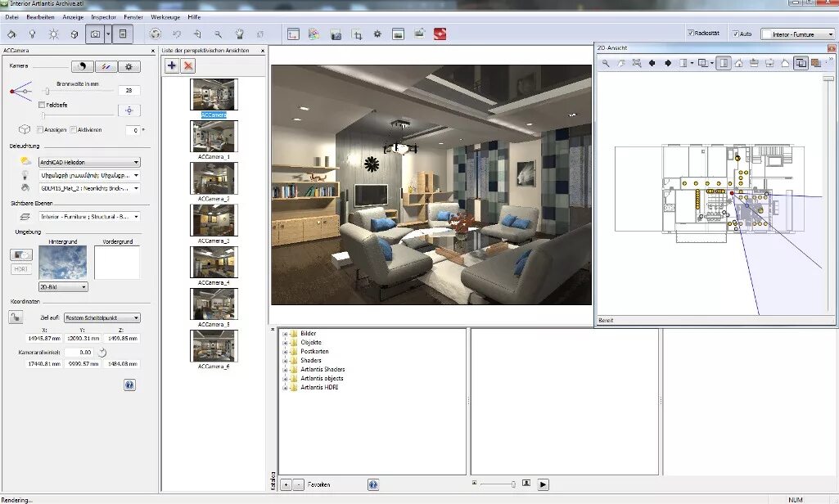This screenshot has width=839, height=504.
Task: Toggle the Anzeigen checkbox
Action: [39, 129]
